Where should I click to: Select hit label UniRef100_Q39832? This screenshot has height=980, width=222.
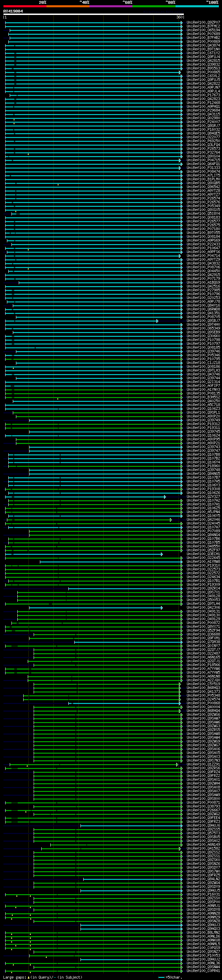click(x=203, y=64)
